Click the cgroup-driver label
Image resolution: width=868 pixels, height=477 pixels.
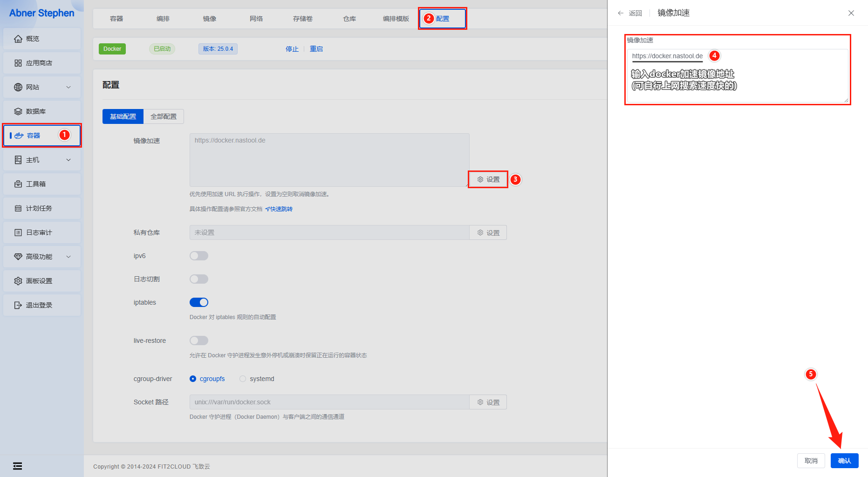coord(153,379)
